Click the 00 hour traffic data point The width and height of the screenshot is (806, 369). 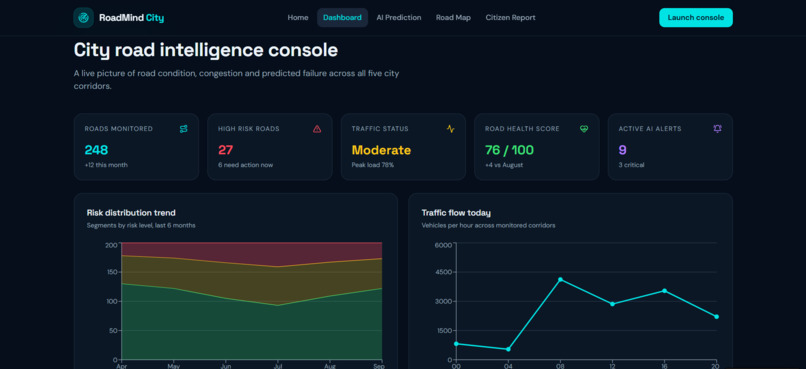point(456,344)
